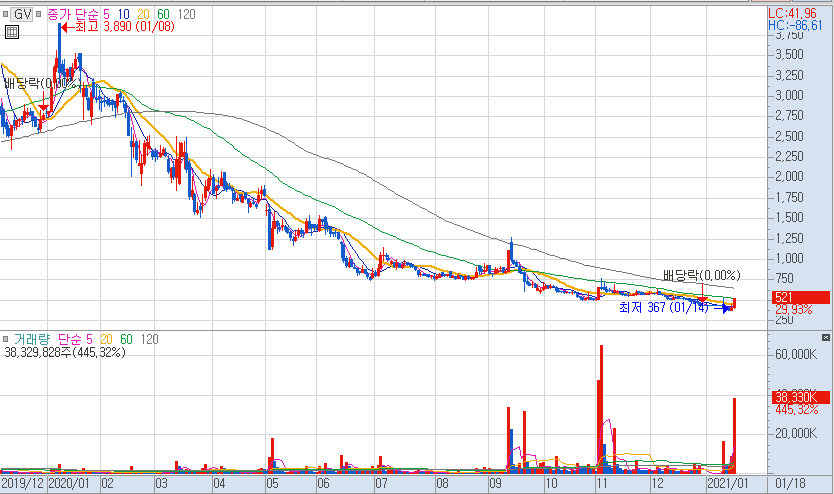Viewport: 834px width, 494px height.
Task: Click the small square before GV label
Action: [6, 14]
